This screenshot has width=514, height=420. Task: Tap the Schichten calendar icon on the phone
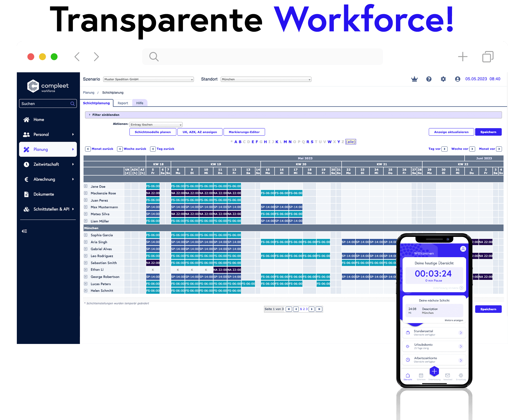coord(421,376)
